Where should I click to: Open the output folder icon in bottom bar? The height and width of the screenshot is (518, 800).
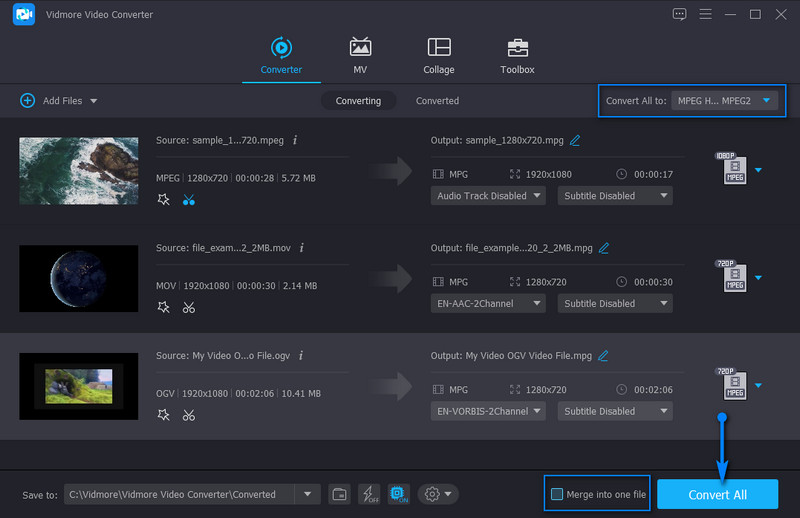point(339,494)
